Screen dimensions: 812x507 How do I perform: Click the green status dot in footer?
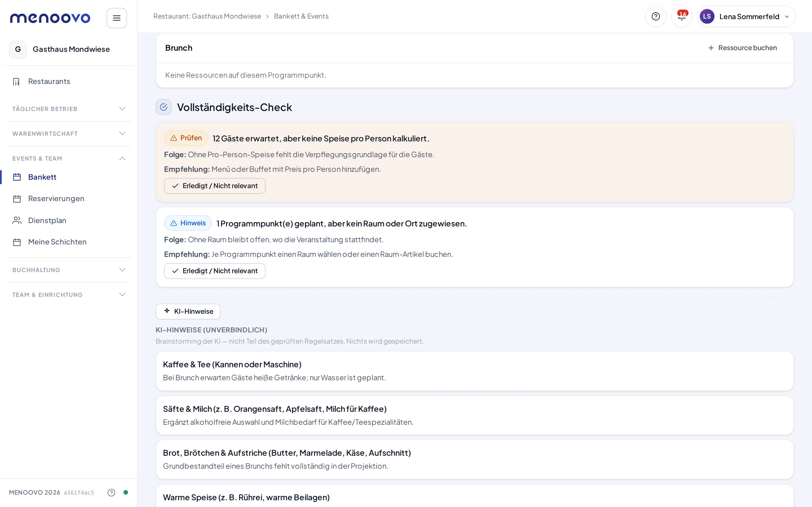tap(126, 492)
